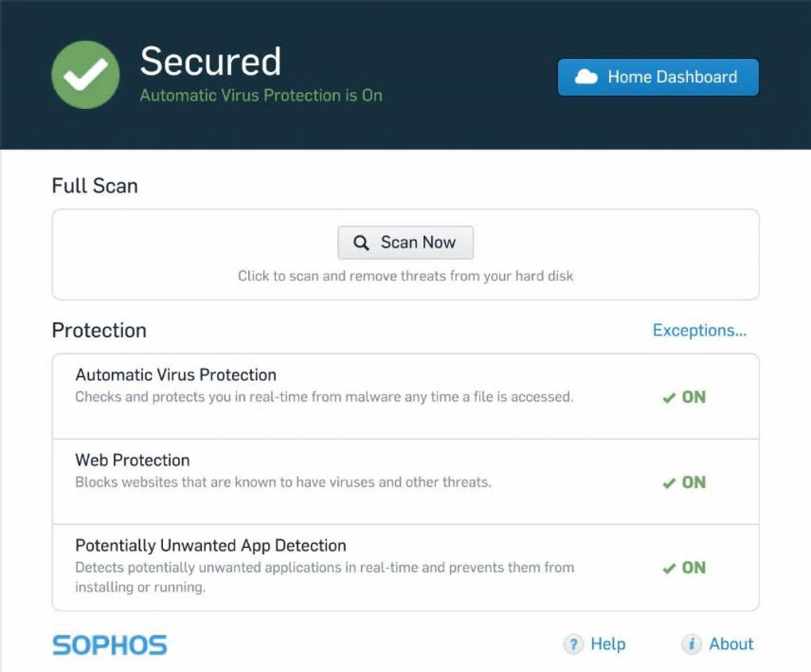
Task: Open the Exceptions link
Action: 699,330
